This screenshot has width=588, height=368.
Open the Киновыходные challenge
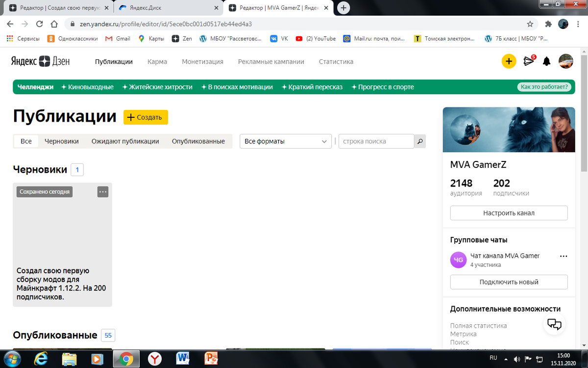point(87,87)
